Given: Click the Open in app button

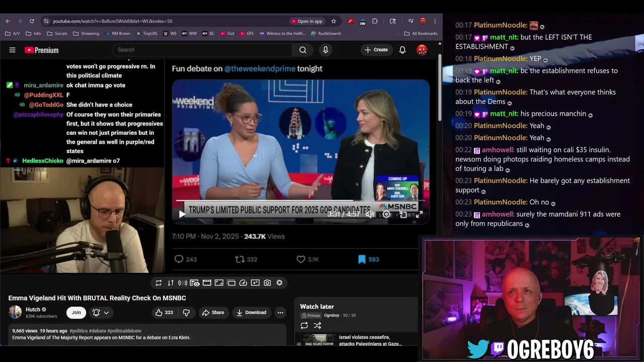Looking at the screenshot, I should [x=306, y=21].
